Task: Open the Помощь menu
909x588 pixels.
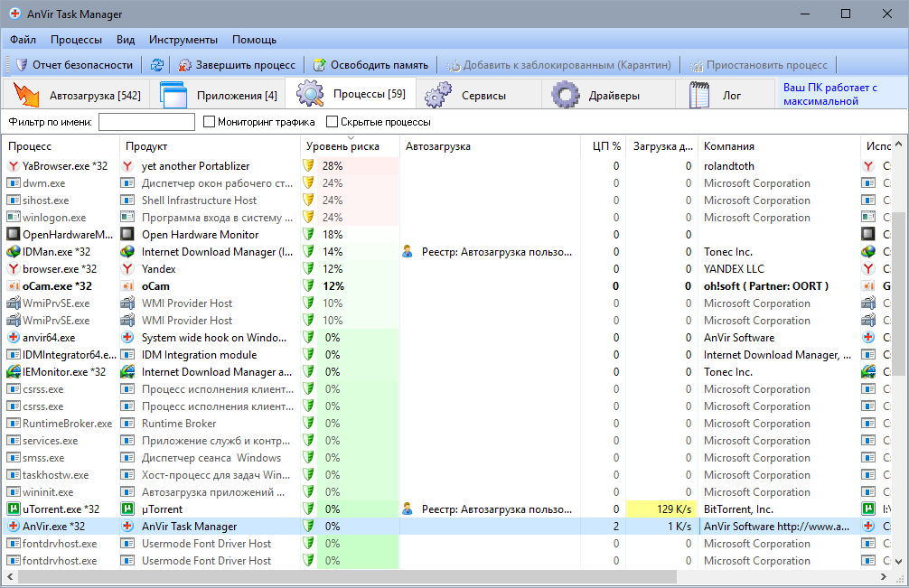Action: point(254,40)
